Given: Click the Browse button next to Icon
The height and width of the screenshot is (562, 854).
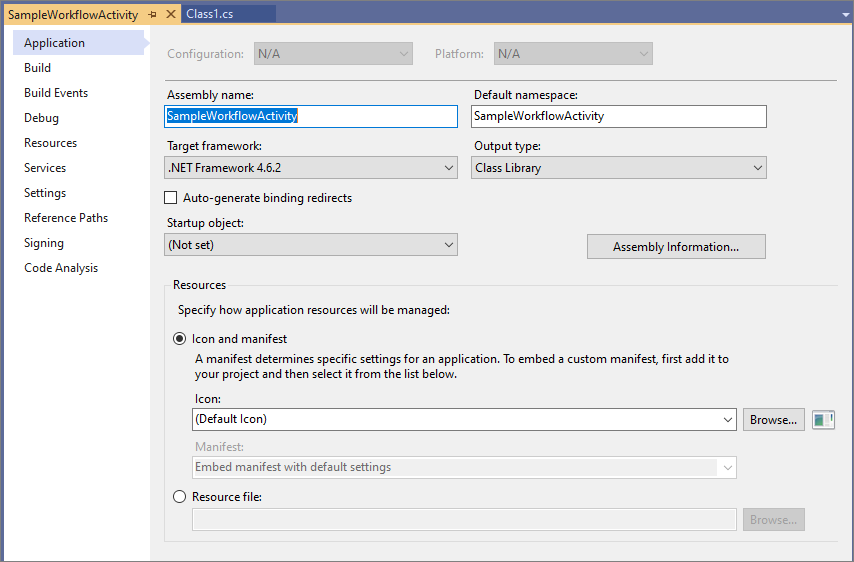Looking at the screenshot, I should coord(773,420).
